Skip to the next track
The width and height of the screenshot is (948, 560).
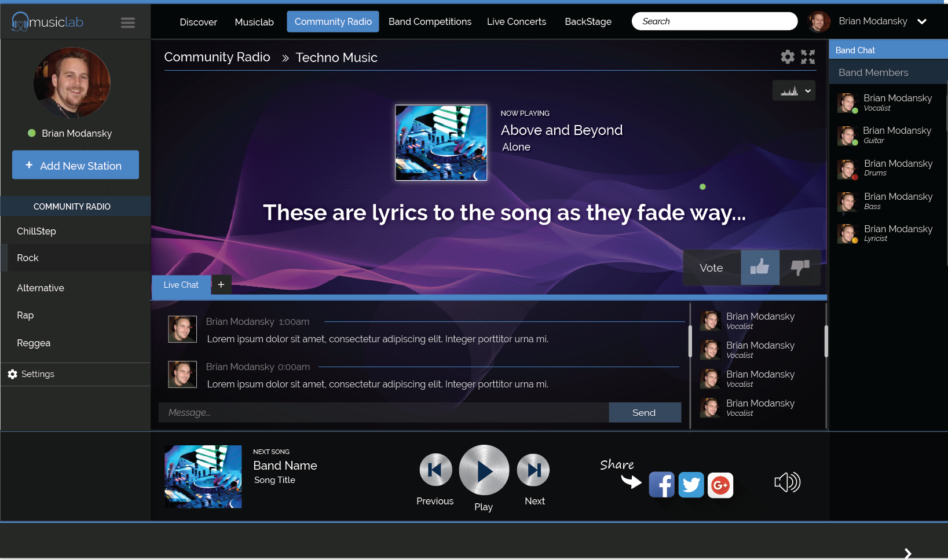pos(533,470)
